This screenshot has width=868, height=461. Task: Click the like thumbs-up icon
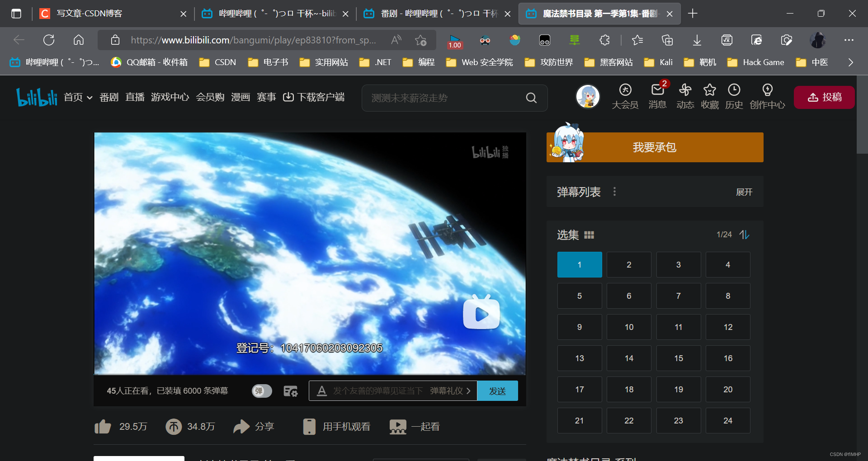tap(103, 427)
